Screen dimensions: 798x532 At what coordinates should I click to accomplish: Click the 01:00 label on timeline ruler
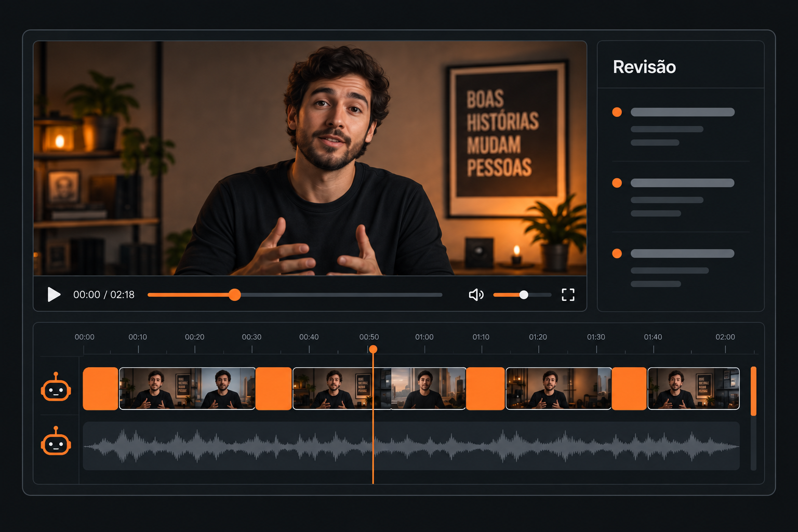[424, 337]
